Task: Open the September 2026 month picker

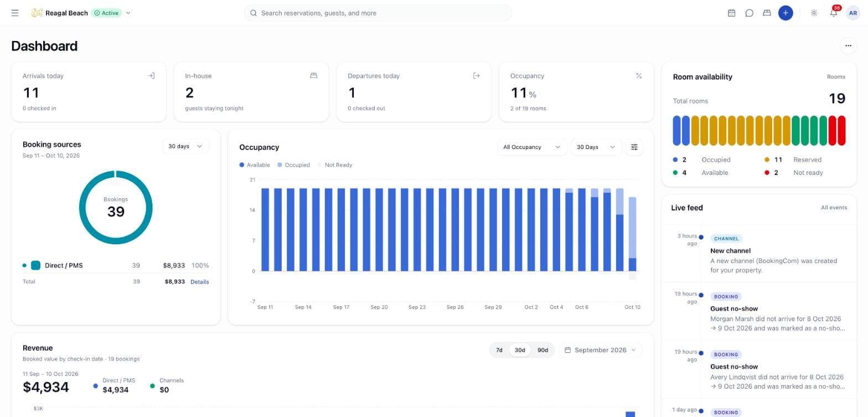Action: (x=601, y=350)
